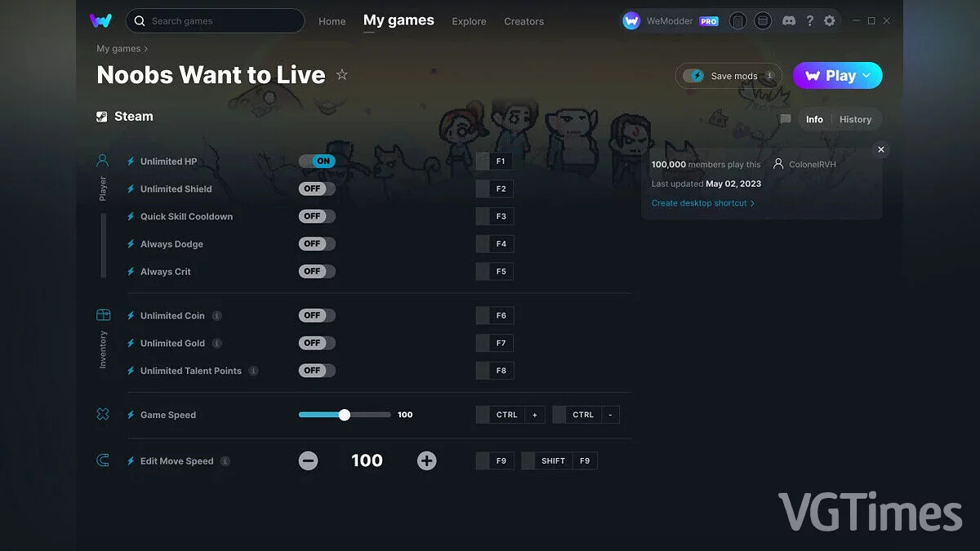
Task: Click the ColonelRVH author icon
Action: click(x=778, y=164)
